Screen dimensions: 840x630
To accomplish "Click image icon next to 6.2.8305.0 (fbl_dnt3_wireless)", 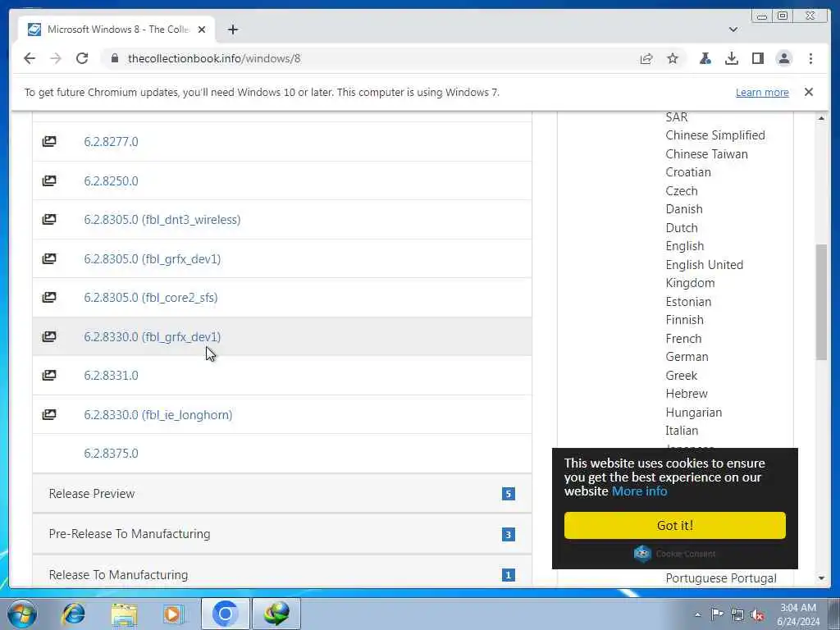I will [49, 220].
